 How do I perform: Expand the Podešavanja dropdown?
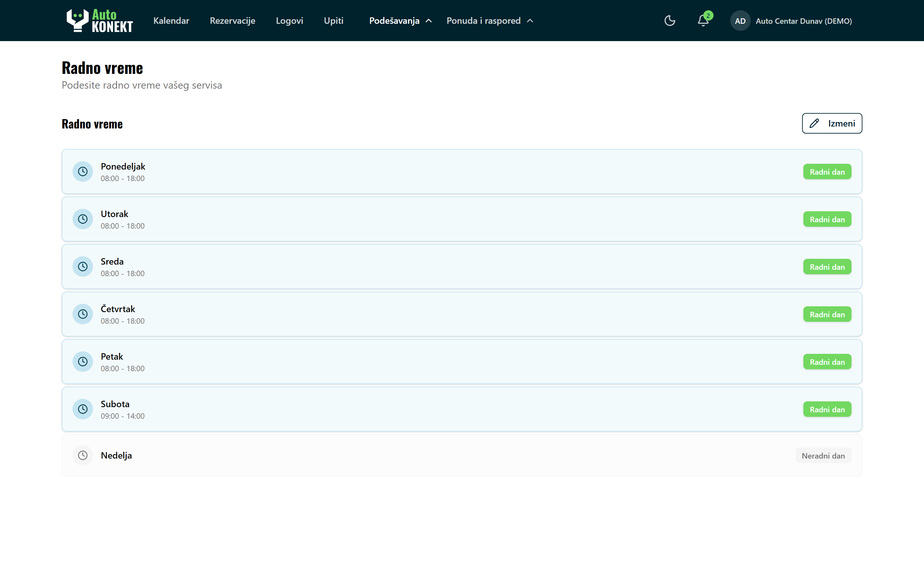tap(400, 21)
